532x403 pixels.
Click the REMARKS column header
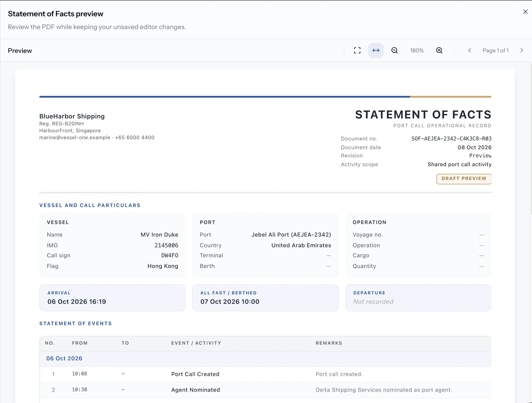click(x=329, y=343)
